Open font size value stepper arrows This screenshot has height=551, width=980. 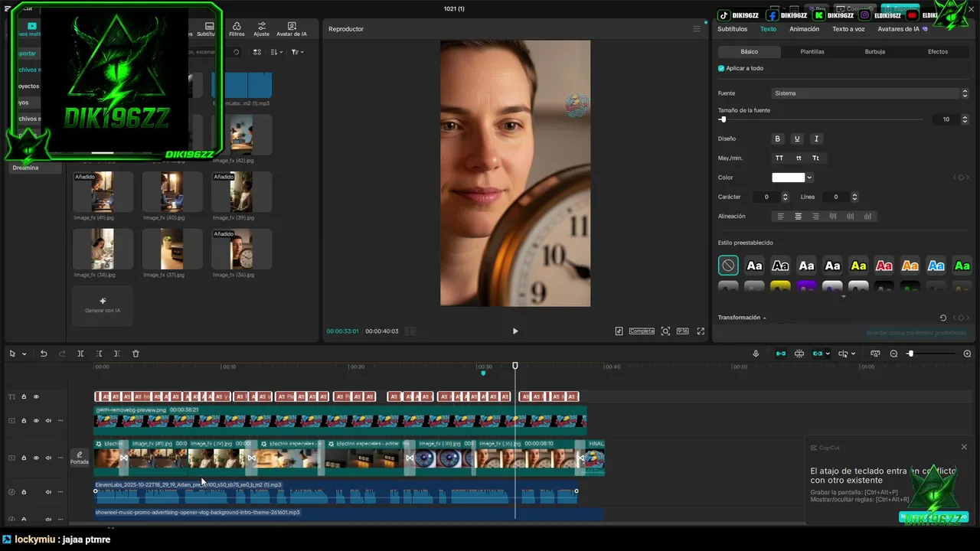click(965, 119)
